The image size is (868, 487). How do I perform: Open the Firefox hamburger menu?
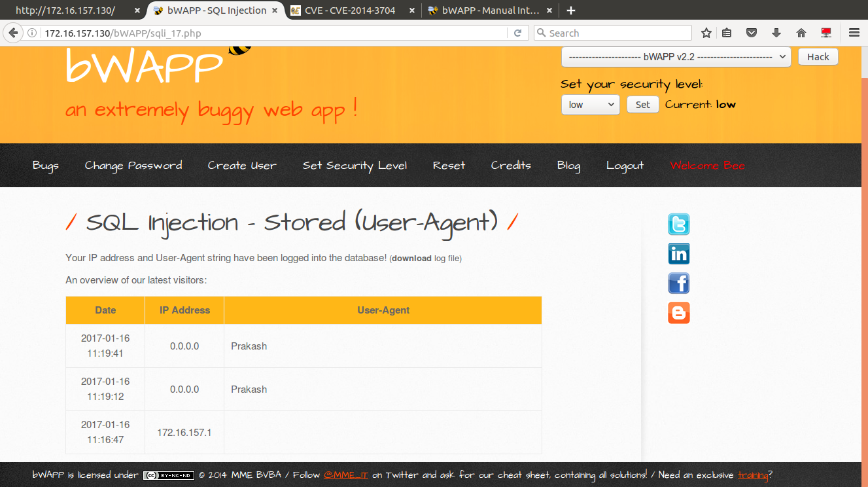[x=855, y=33]
